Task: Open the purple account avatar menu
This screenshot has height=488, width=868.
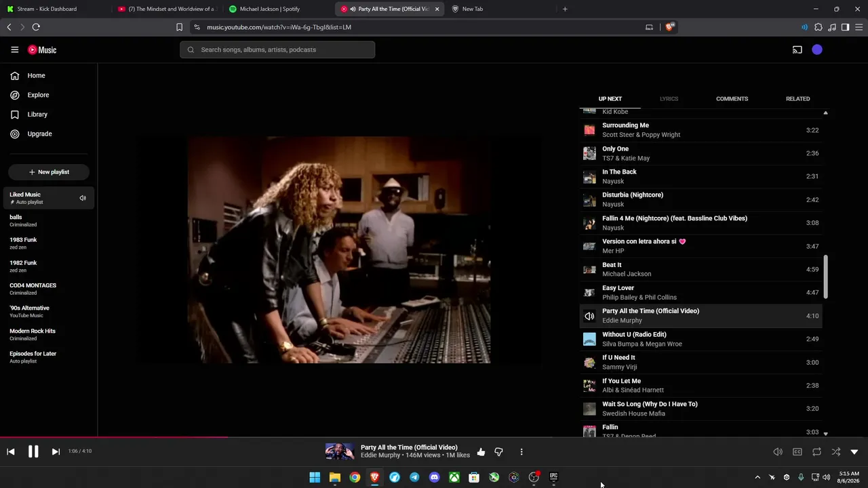Action: (817, 49)
